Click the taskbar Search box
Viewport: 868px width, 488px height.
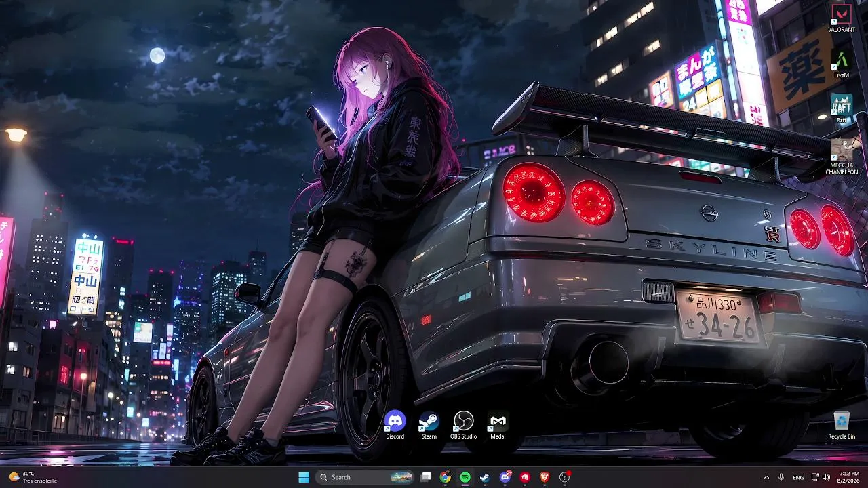[x=366, y=477]
